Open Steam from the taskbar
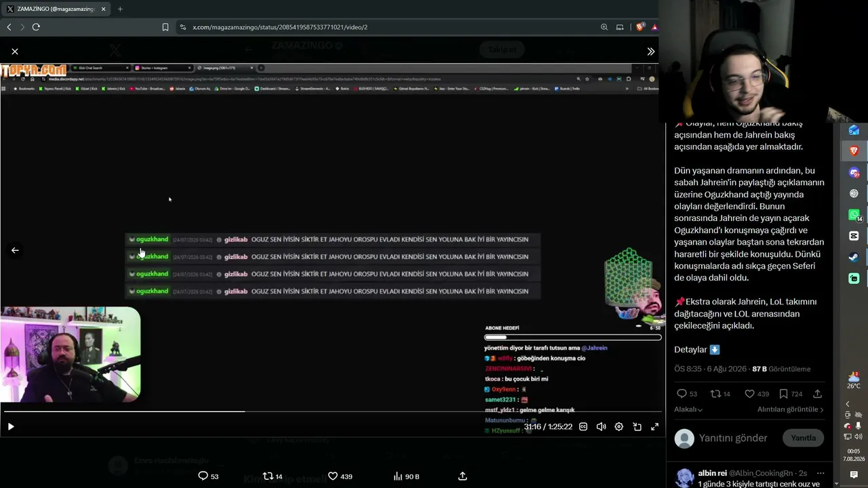This screenshot has height=488, width=868. pos(854,257)
